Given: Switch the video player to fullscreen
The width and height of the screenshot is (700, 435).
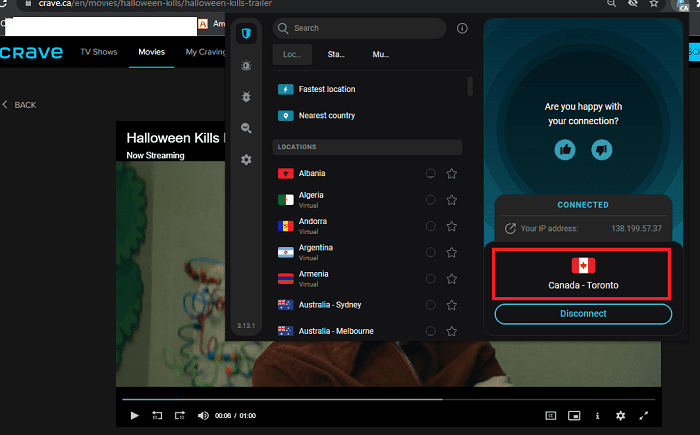Looking at the screenshot, I should click(643, 415).
